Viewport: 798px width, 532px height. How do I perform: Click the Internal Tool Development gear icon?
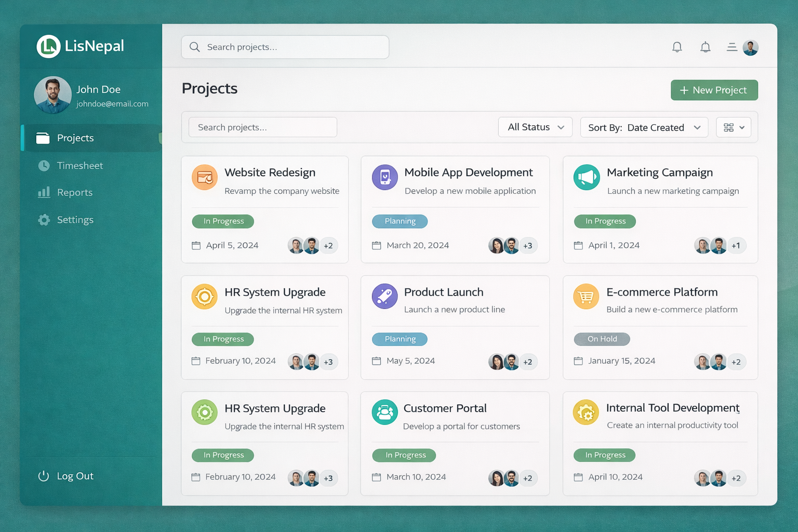coord(586,413)
